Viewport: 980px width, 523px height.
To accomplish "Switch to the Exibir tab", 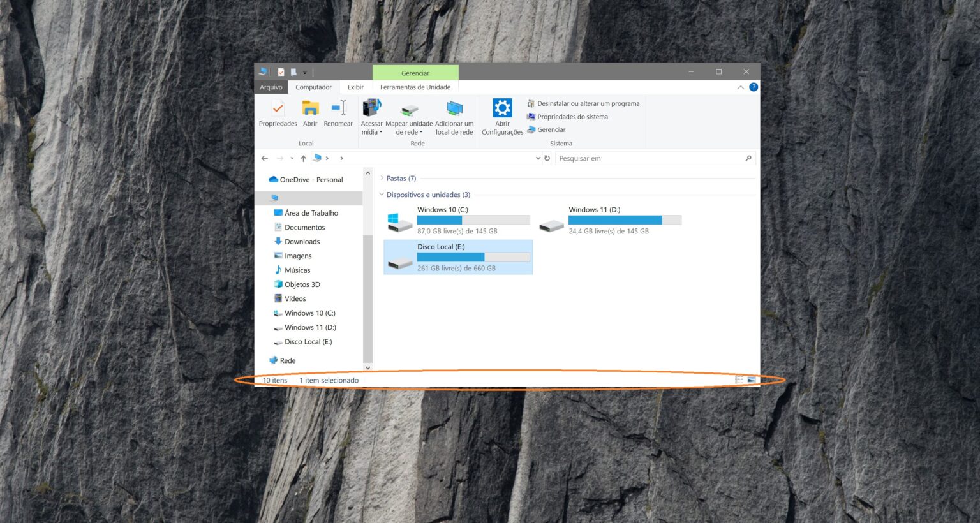I will pyautogui.click(x=355, y=87).
